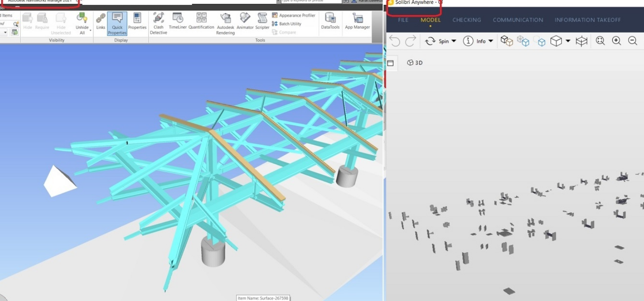Click the black and orange cubes icon
This screenshot has width=644, height=301.
[507, 41]
